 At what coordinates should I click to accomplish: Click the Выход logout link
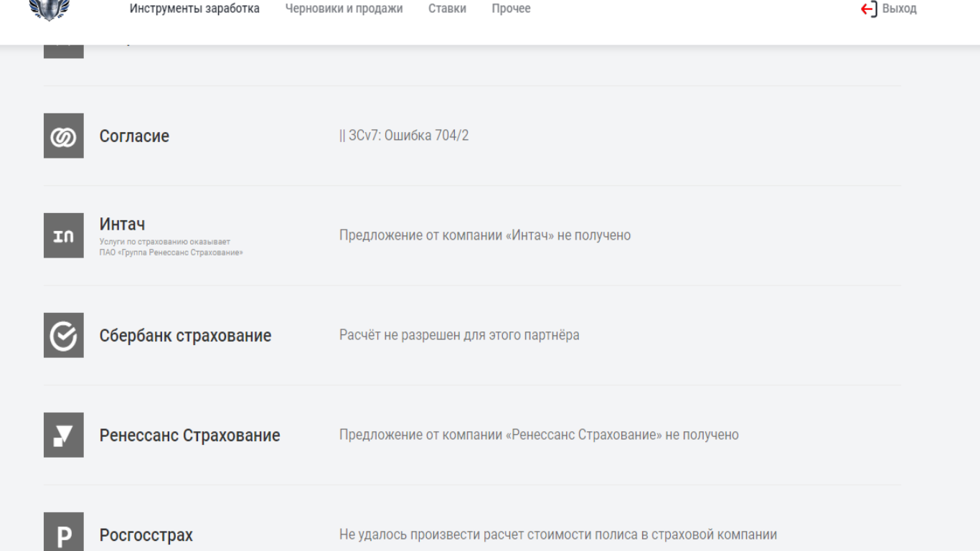900,9
